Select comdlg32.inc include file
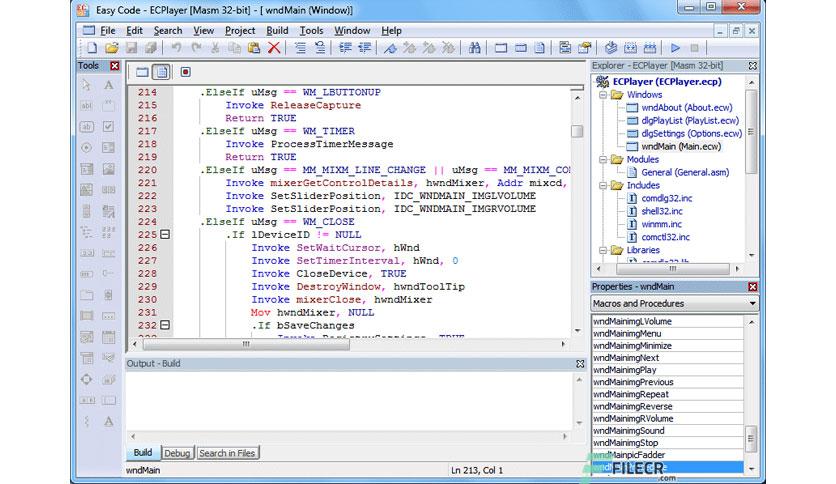836x484 pixels. (x=666, y=198)
